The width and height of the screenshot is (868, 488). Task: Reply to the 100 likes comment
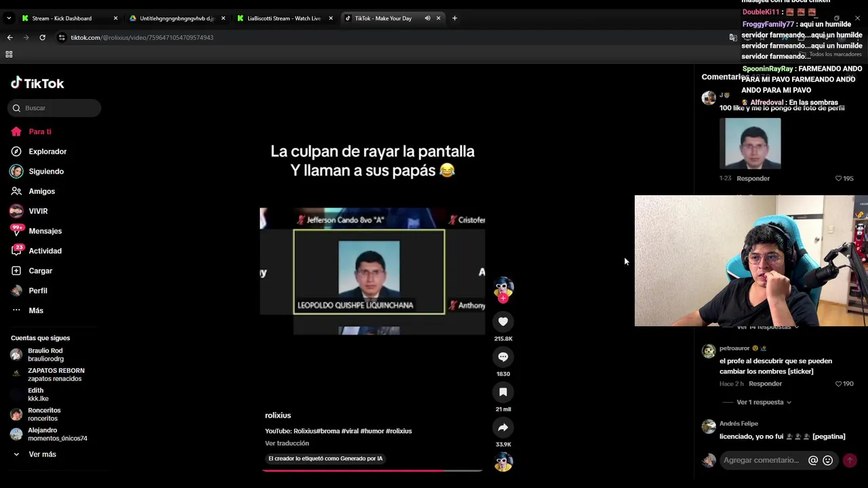pos(753,178)
